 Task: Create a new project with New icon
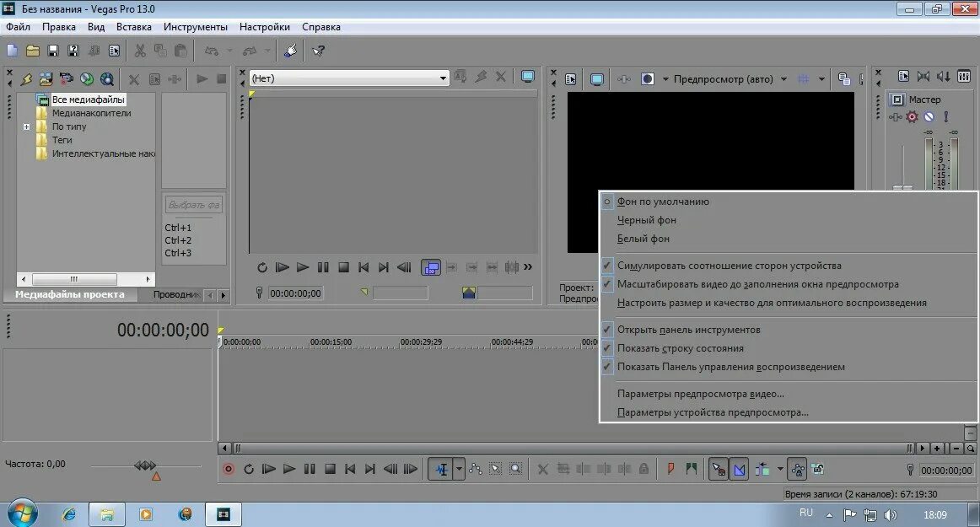point(13,51)
